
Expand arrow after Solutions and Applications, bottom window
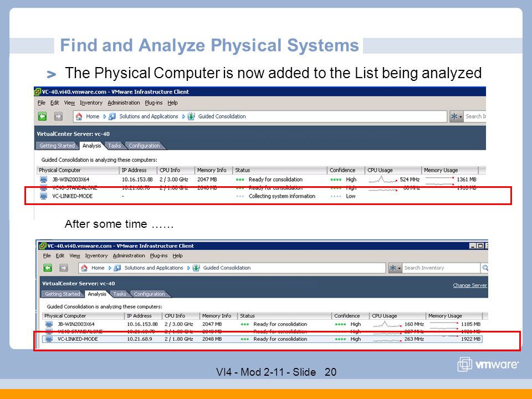188,268
